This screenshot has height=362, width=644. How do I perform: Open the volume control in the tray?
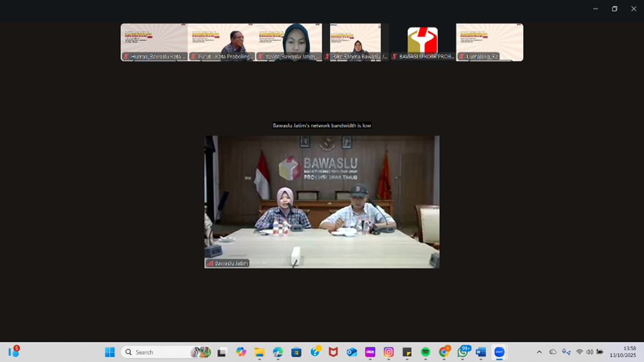point(590,352)
